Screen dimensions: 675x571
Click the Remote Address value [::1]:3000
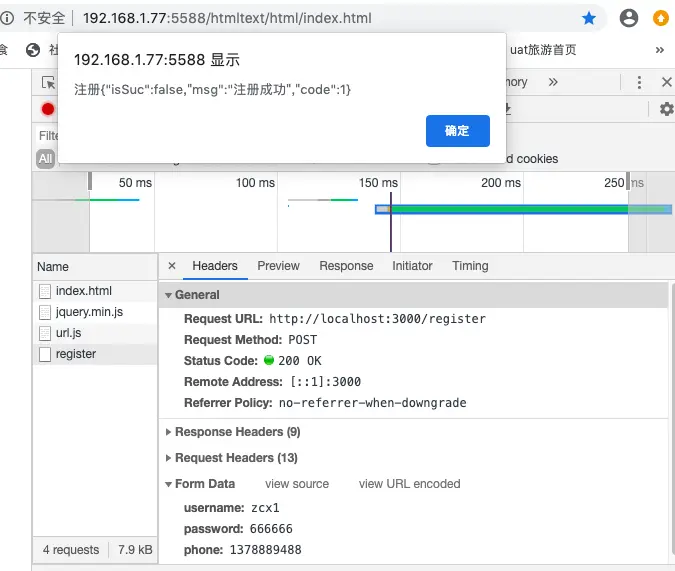point(325,382)
